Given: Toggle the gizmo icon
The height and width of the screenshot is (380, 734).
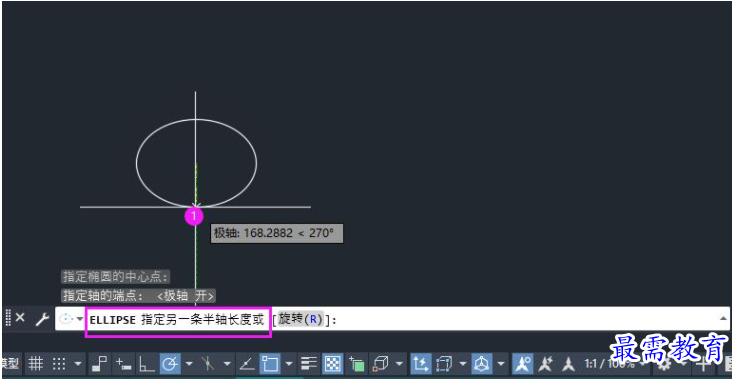Looking at the screenshot, I should [482, 364].
